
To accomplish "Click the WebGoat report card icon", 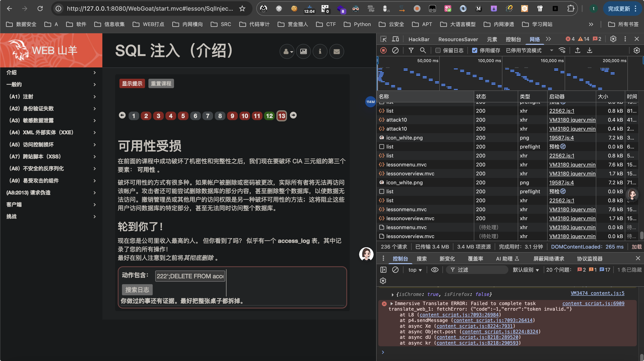I will [303, 52].
